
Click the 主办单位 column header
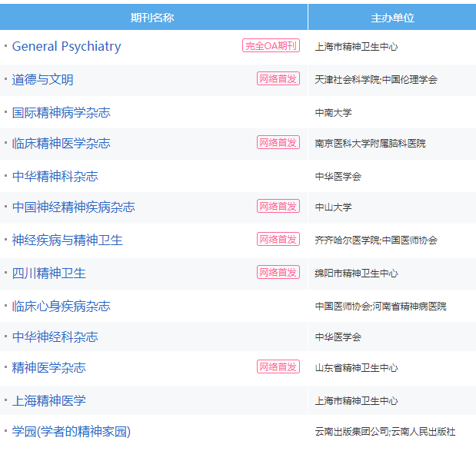392,17
